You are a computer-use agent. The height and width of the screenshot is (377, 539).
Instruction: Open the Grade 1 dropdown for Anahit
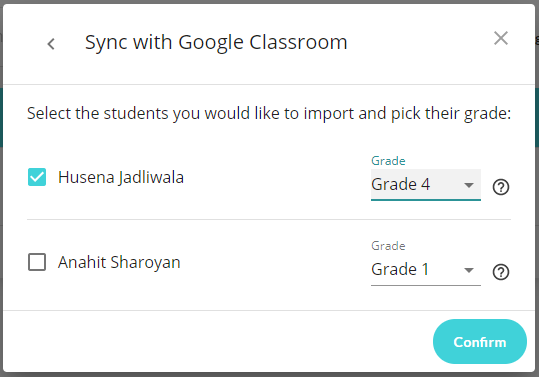[426, 269]
